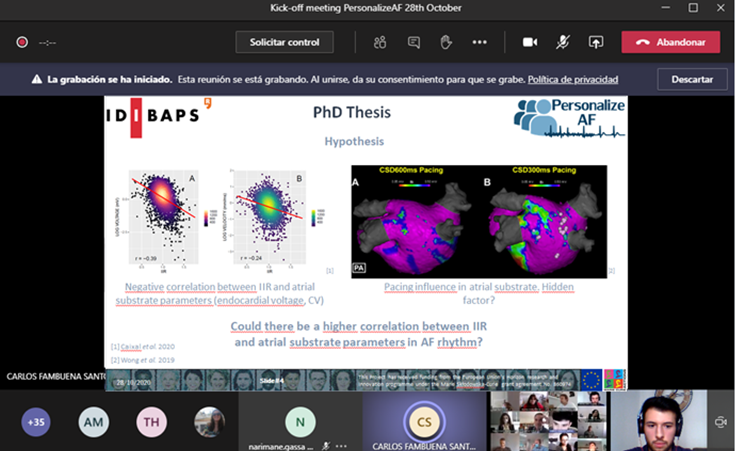Expand the +35 additional participants list
The image size is (735, 451).
[x=36, y=422]
